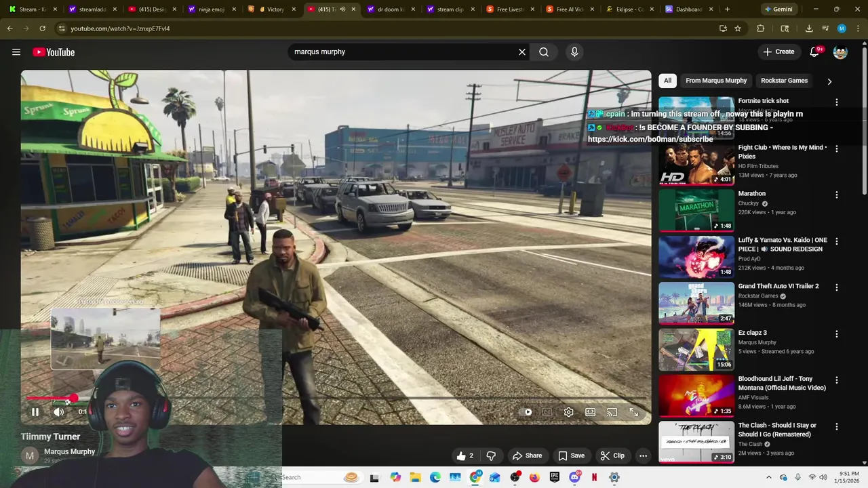Image resolution: width=868 pixels, height=488 pixels.
Task: Select Rockstar Games filter chip
Action: click(784, 81)
